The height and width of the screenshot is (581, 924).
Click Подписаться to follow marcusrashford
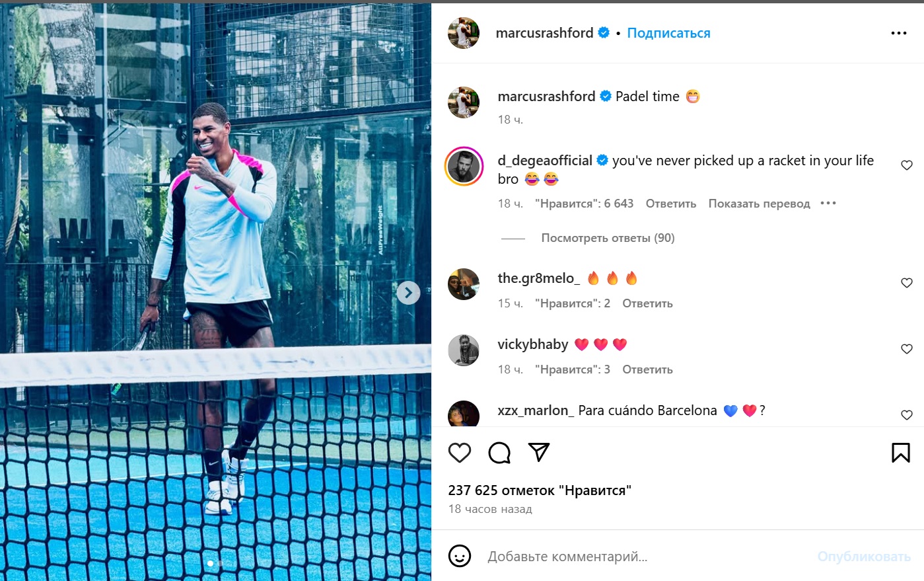click(668, 33)
